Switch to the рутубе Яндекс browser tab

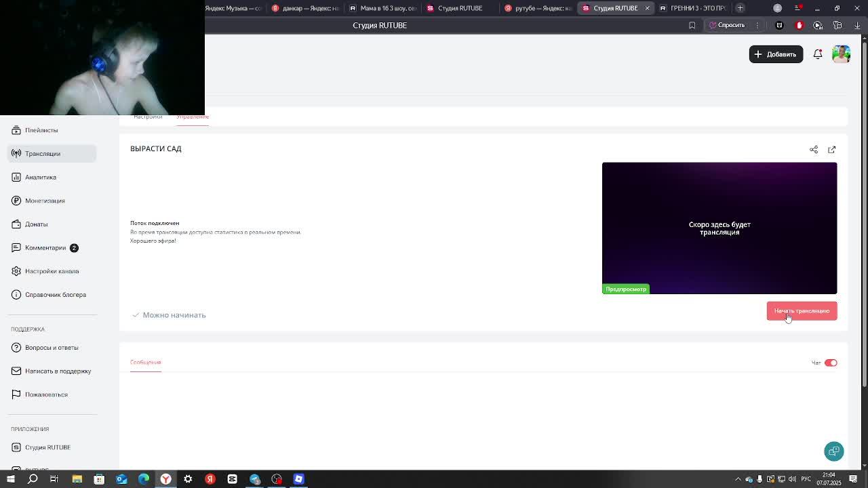coord(539,8)
